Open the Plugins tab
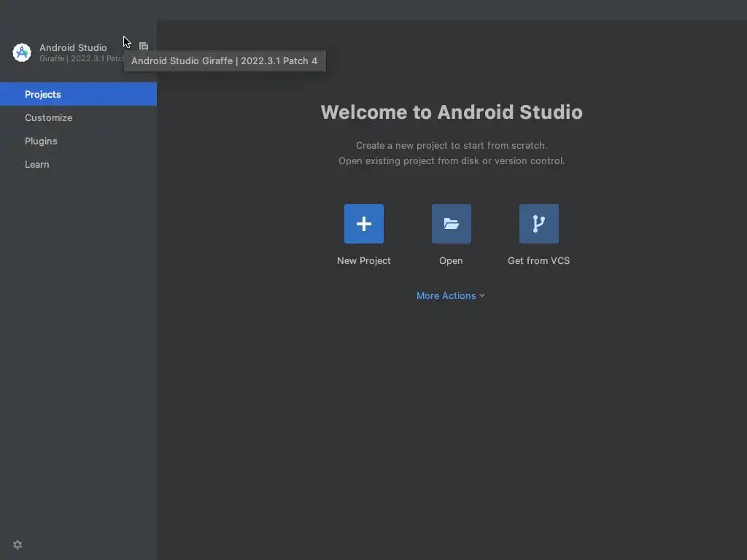The image size is (747, 560). point(78,141)
